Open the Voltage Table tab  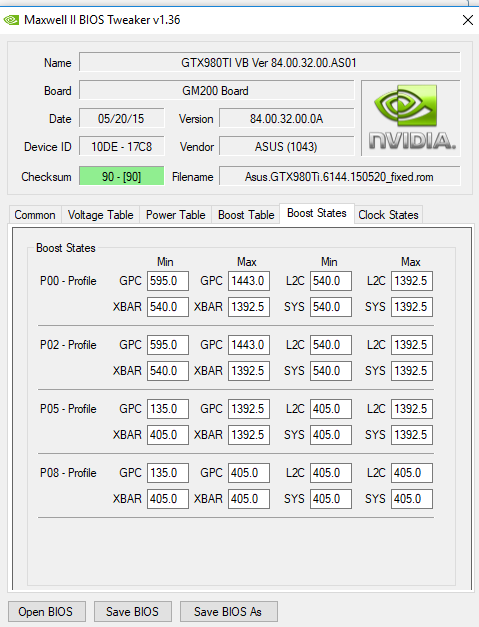100,215
